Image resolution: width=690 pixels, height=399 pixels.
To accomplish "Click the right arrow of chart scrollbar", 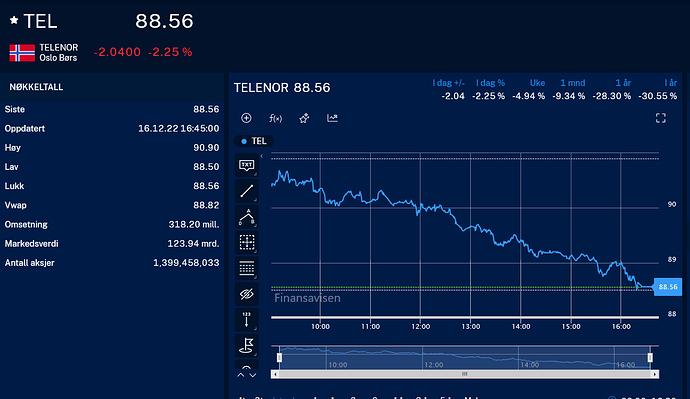I will click(655, 374).
